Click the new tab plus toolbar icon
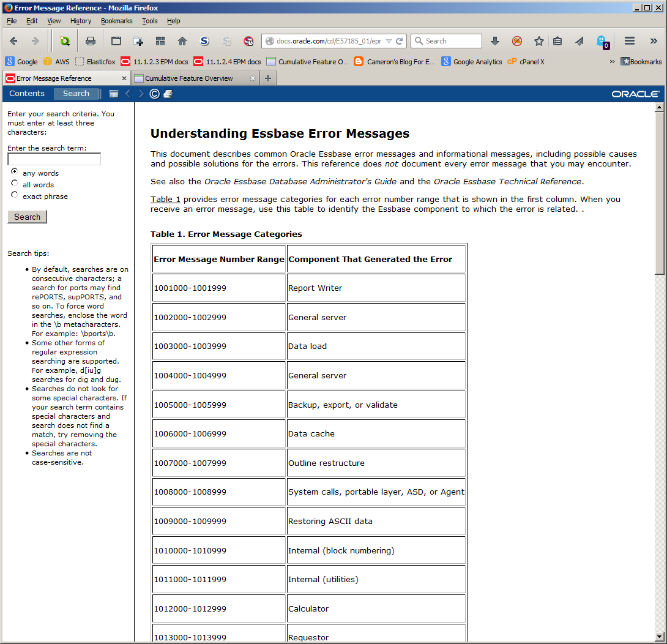 click(138, 41)
